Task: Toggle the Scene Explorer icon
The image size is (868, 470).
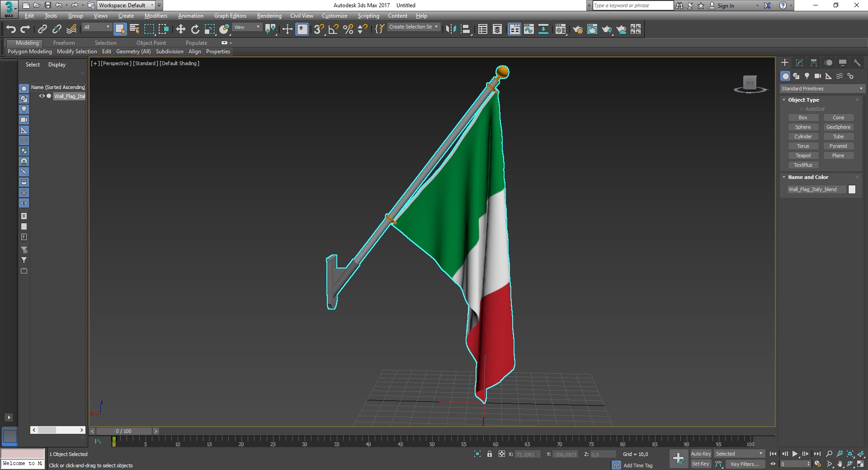Action: click(x=482, y=29)
